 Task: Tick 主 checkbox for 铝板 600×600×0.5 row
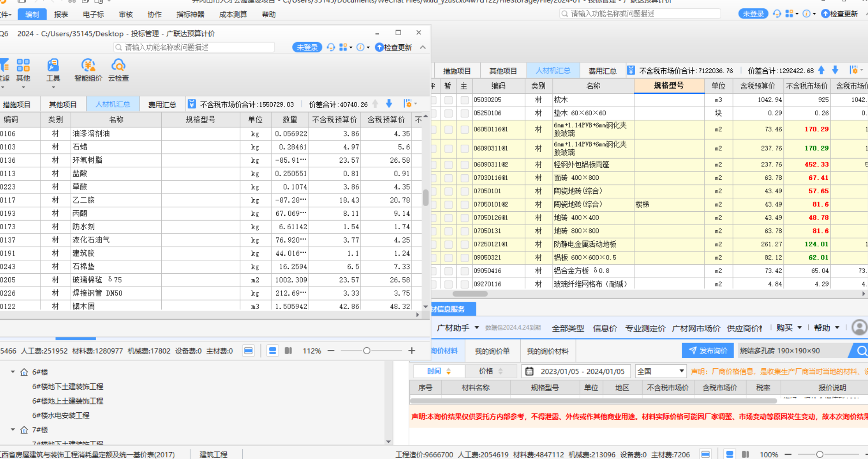click(x=464, y=257)
